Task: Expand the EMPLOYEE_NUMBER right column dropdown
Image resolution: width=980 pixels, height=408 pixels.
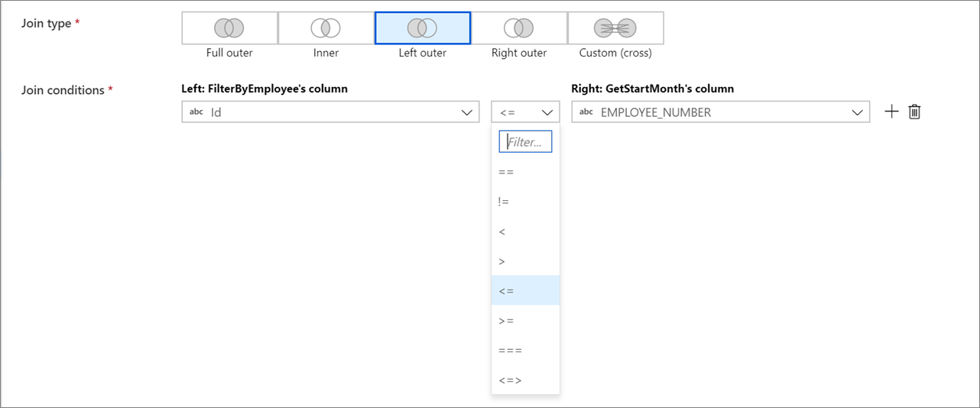Action: click(x=720, y=112)
